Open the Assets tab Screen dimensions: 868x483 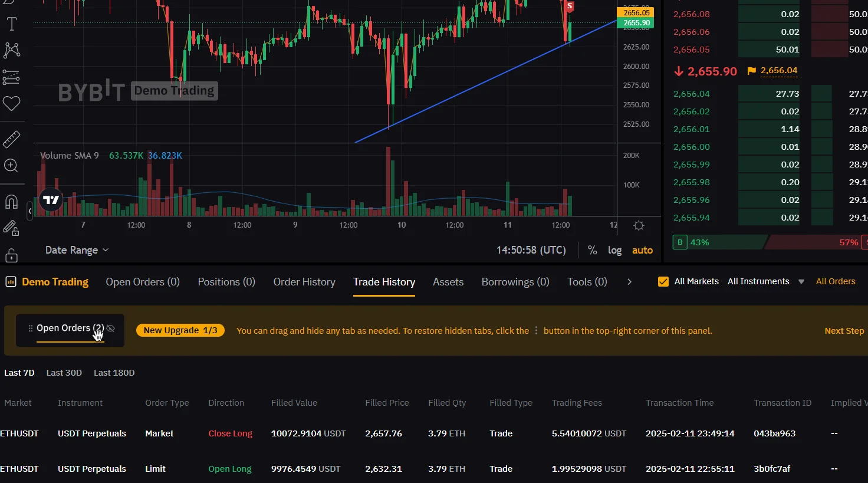[448, 282]
